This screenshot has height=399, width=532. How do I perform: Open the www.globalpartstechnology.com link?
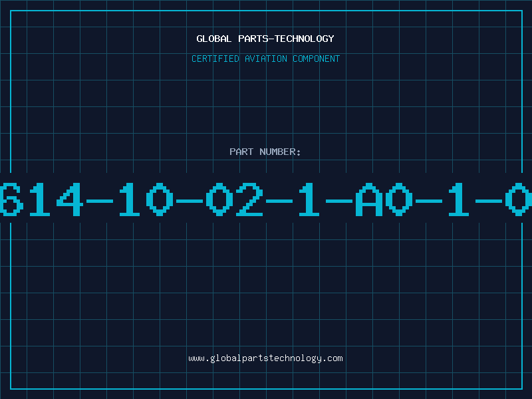[265, 358]
